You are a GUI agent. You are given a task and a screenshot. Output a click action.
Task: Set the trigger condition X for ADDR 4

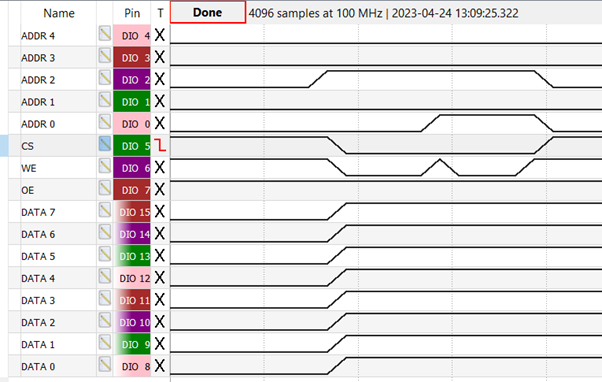tap(160, 35)
